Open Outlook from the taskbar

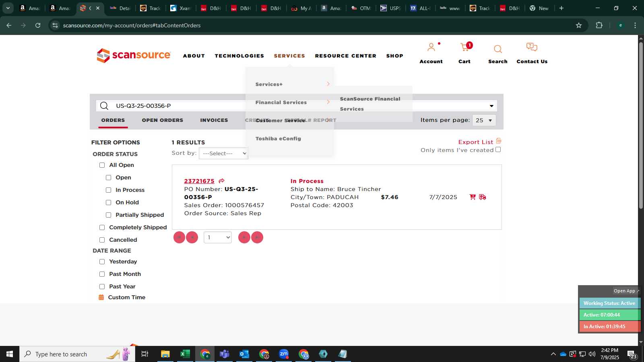tap(244, 354)
